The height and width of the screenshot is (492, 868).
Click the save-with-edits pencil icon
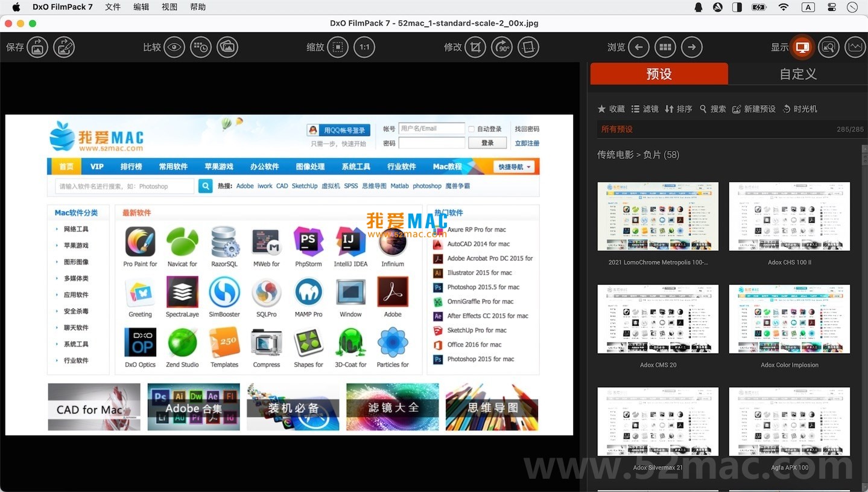point(64,47)
